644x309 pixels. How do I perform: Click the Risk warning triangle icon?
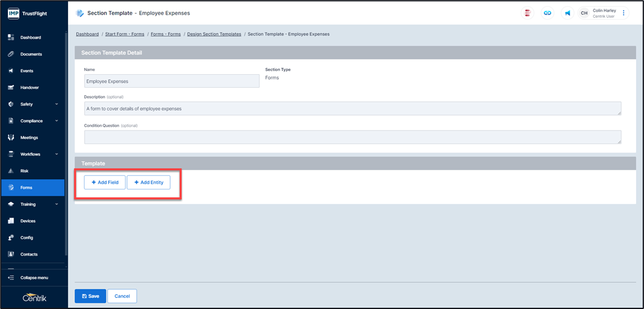pos(11,171)
